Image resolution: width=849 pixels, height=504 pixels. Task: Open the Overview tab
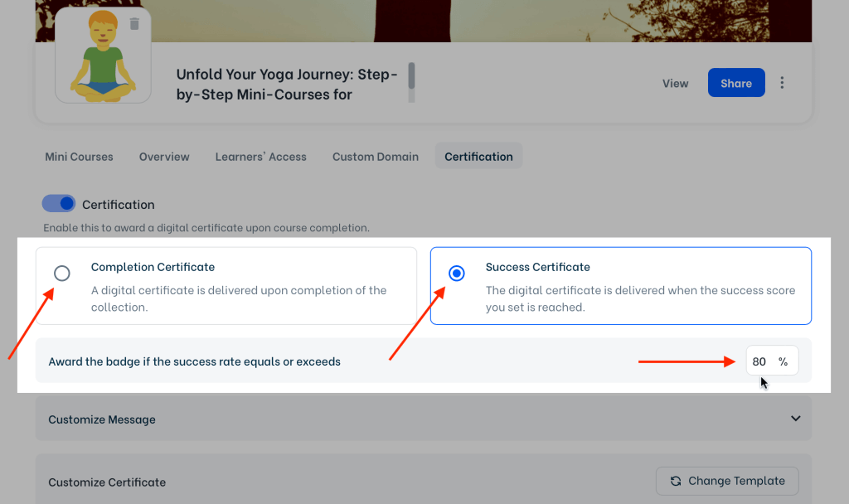coord(164,157)
